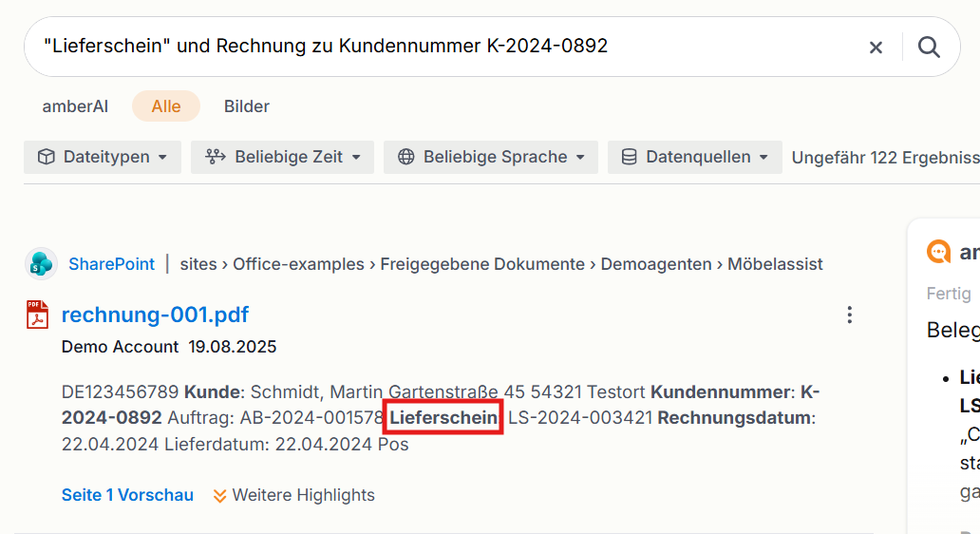The height and width of the screenshot is (534, 980).
Task: Click the SharePoint logo icon
Action: (x=41, y=264)
